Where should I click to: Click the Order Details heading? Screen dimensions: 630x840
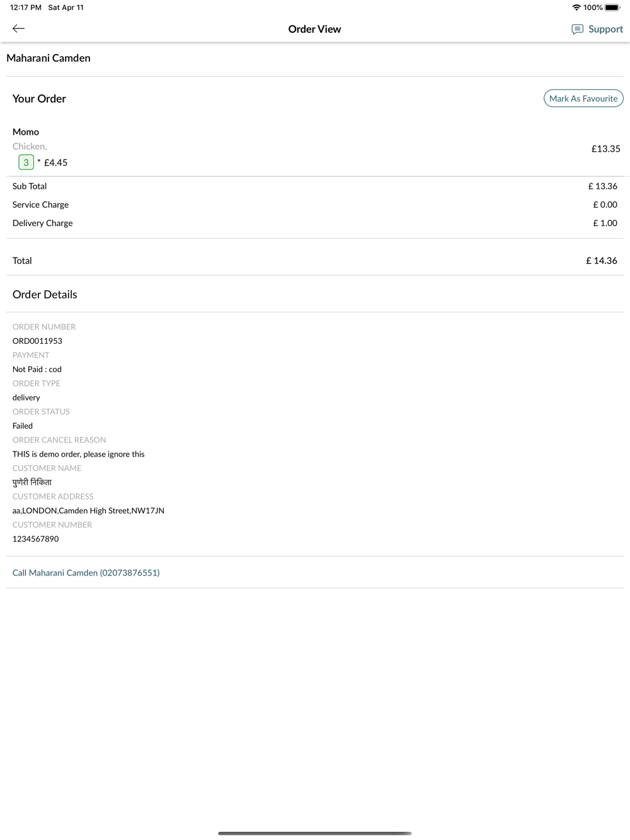coord(45,294)
